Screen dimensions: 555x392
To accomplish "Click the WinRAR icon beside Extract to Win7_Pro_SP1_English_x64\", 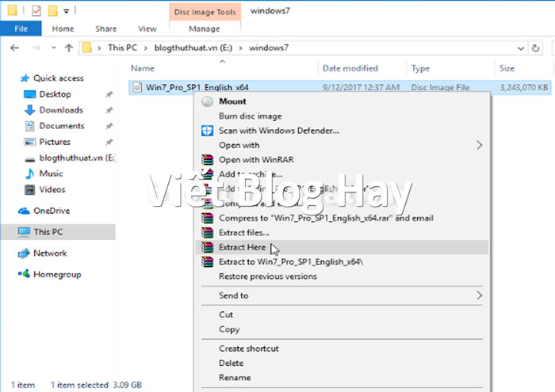I will 208,261.
